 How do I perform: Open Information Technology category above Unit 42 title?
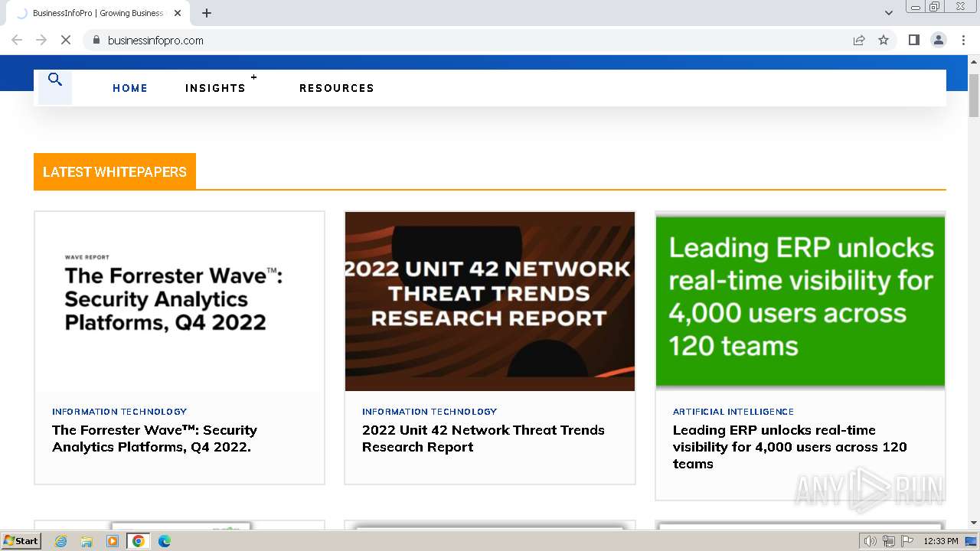click(430, 412)
